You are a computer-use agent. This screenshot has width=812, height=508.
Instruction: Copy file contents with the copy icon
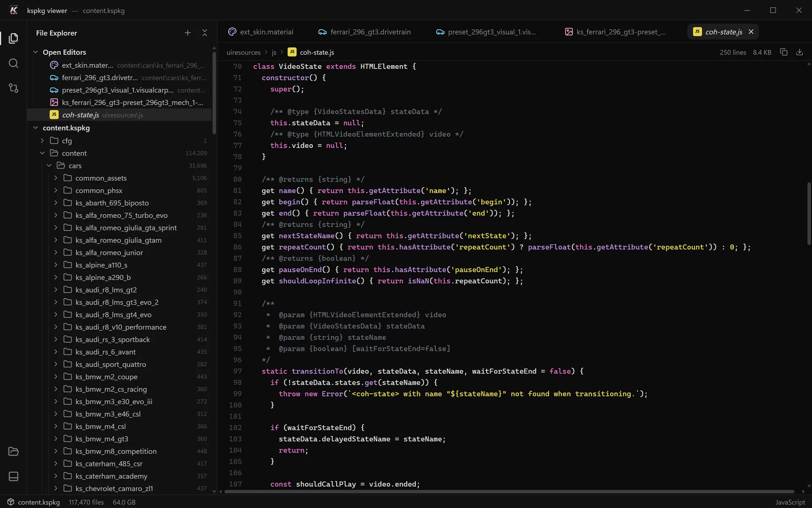click(x=784, y=52)
